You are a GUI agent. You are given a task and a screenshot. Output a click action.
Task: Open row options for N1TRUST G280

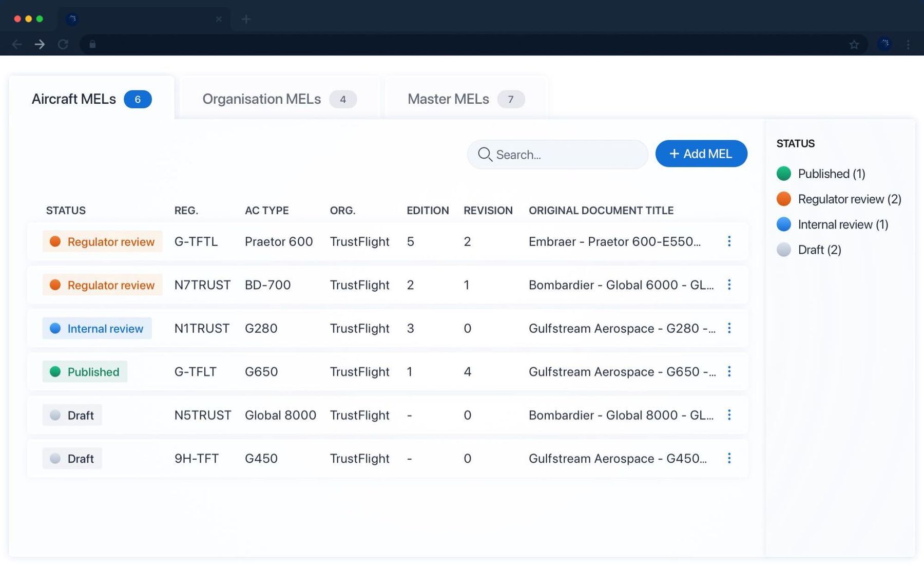(729, 328)
